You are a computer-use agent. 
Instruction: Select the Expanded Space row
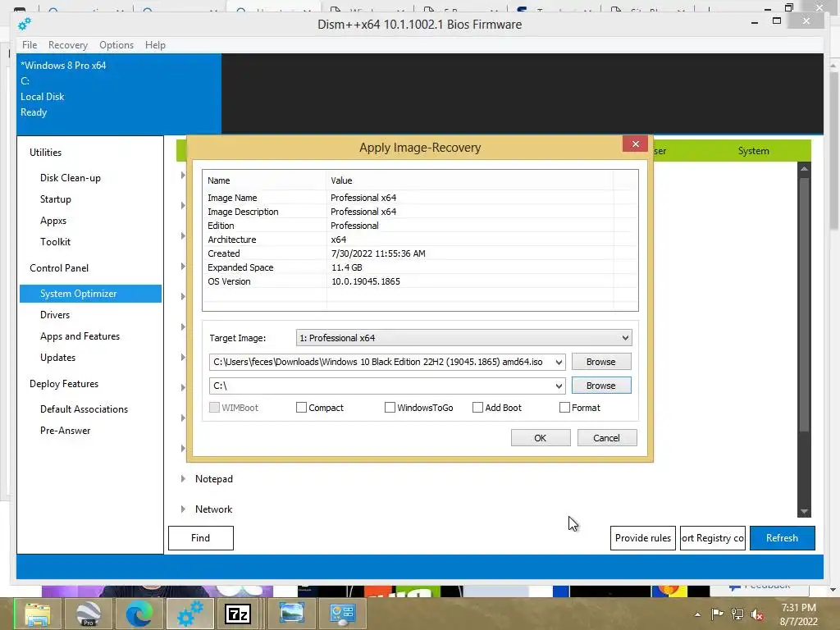(420, 267)
